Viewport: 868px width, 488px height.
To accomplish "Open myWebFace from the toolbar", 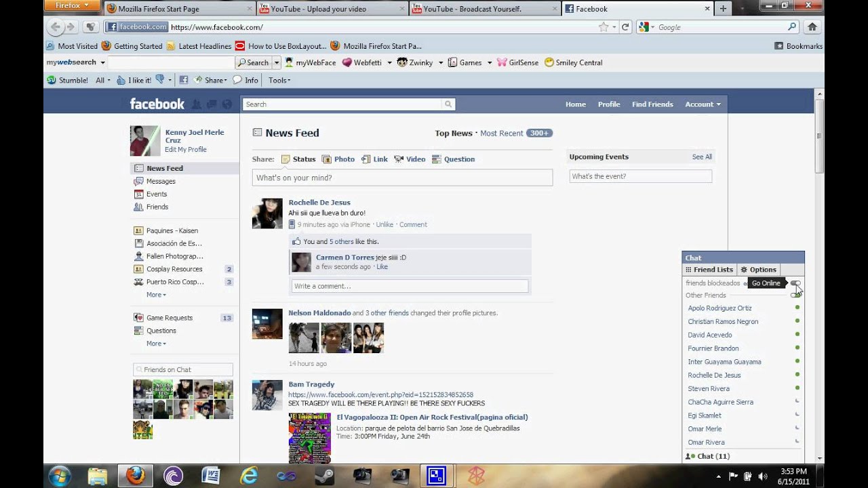I will [x=310, y=62].
